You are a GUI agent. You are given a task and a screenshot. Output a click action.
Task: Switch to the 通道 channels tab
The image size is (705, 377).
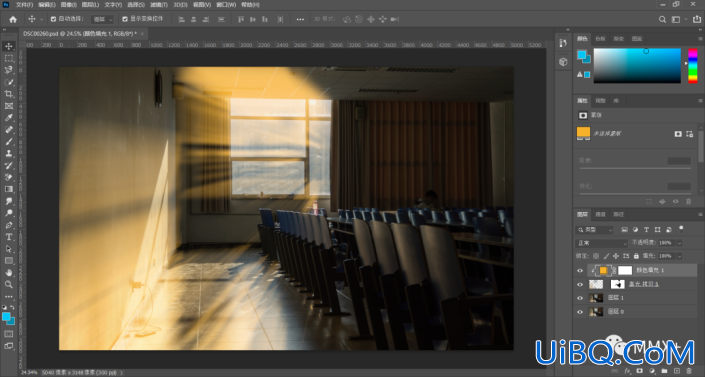tap(600, 215)
